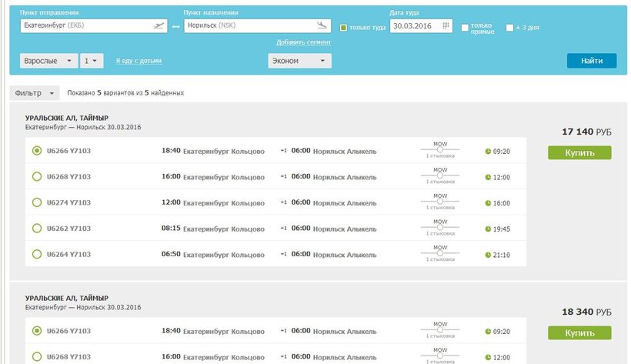Screen dimensions: 631x364
Task: Check the '± 3 дня' flexible dates box
Action: 509,28
